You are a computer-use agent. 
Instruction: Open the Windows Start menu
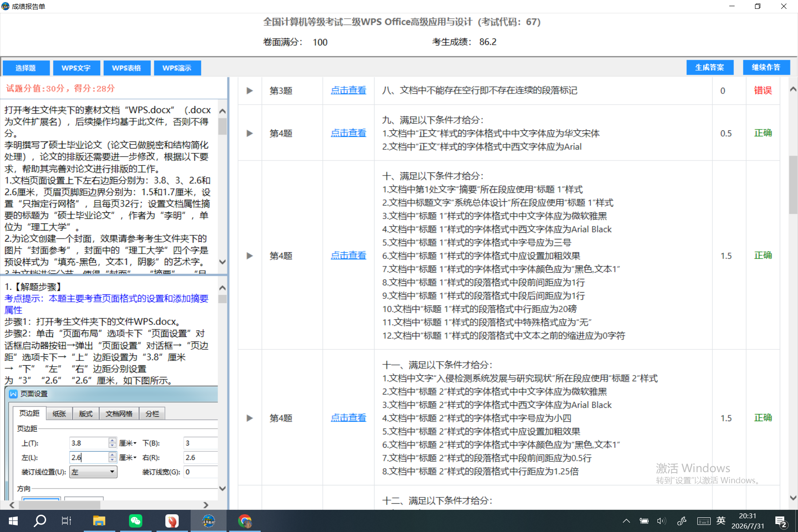click(13, 521)
